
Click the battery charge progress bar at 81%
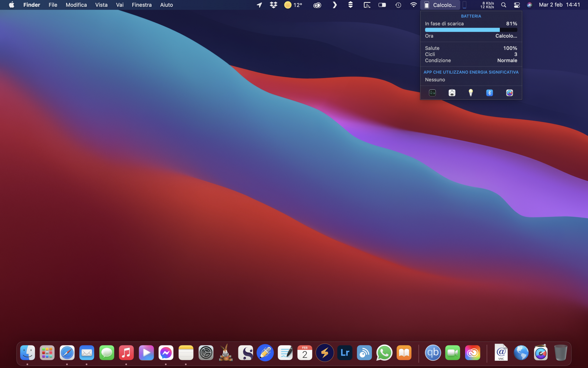click(471, 30)
